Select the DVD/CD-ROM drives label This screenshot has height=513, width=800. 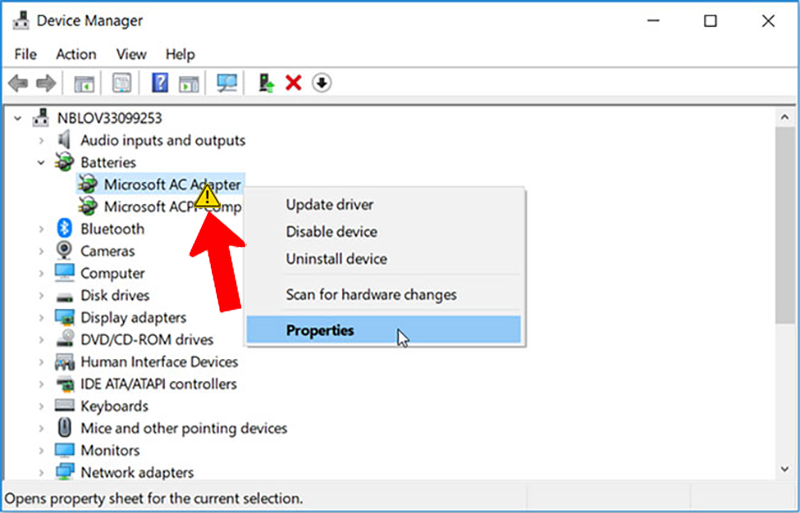pyautogui.click(x=147, y=339)
